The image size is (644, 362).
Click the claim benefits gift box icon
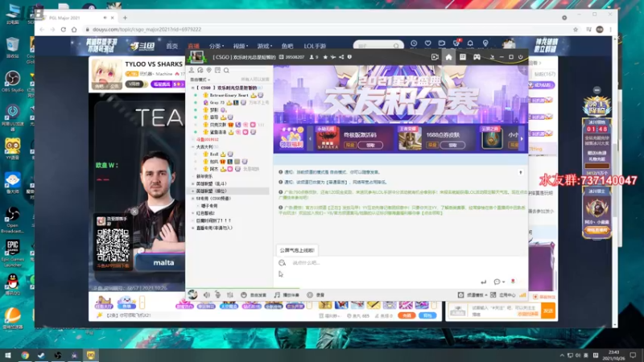tap(291, 138)
